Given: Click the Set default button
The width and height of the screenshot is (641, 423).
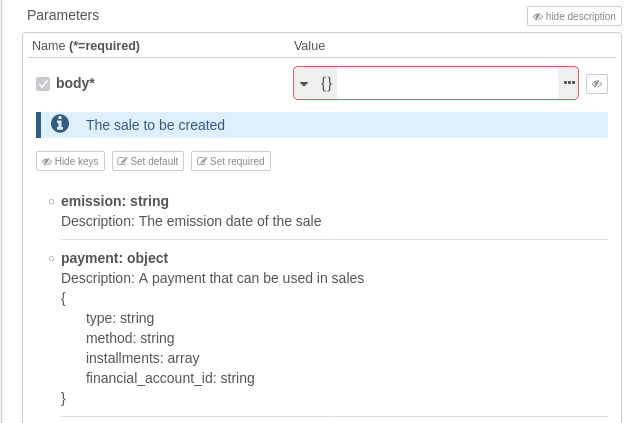Looking at the screenshot, I should [x=148, y=161].
